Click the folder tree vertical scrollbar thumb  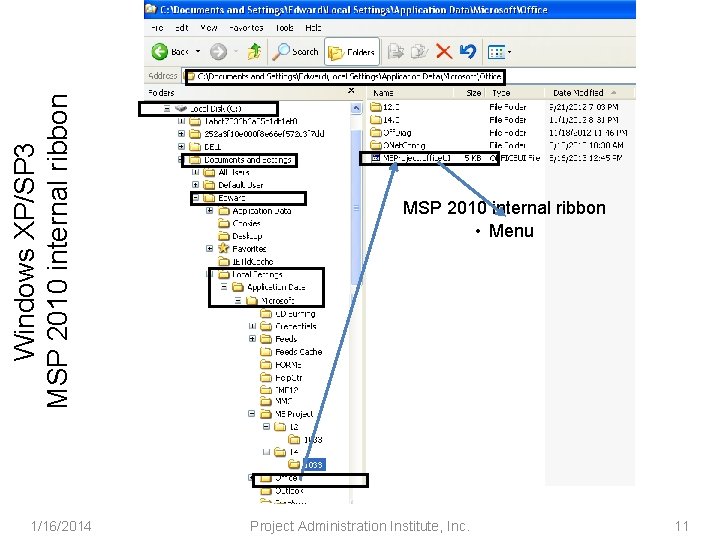point(356,208)
